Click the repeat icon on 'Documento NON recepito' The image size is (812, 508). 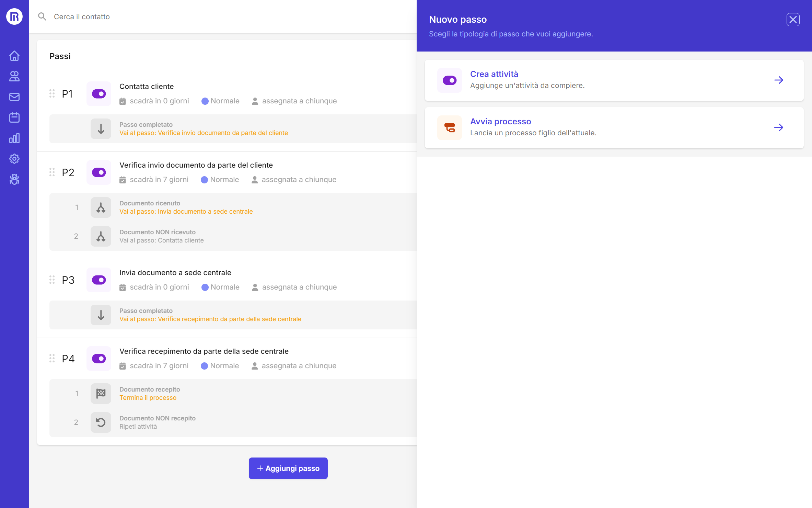(101, 422)
